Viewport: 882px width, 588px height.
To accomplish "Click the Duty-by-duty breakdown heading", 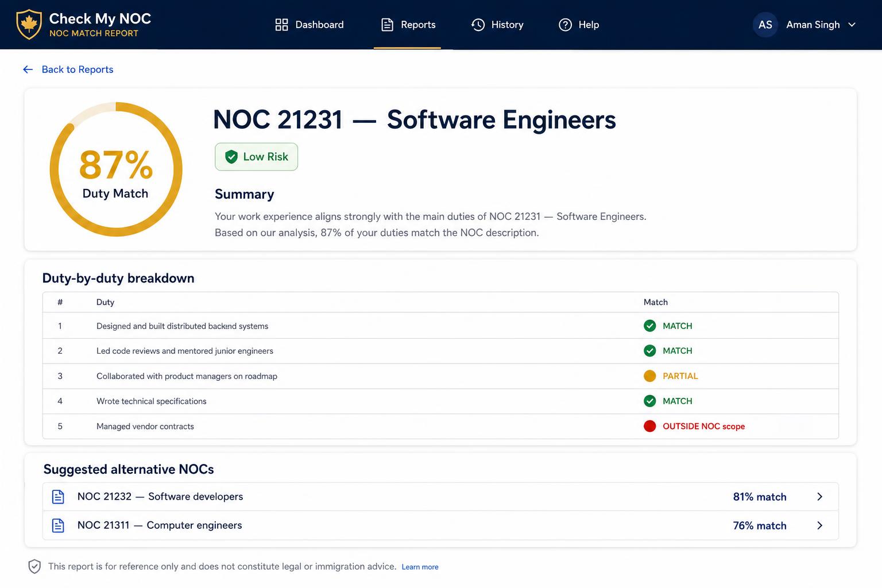I will 118,278.
